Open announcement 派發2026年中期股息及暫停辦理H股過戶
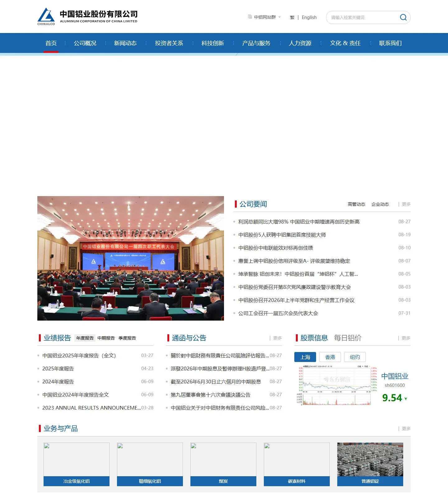The height and width of the screenshot is (498, 448). coord(220,369)
